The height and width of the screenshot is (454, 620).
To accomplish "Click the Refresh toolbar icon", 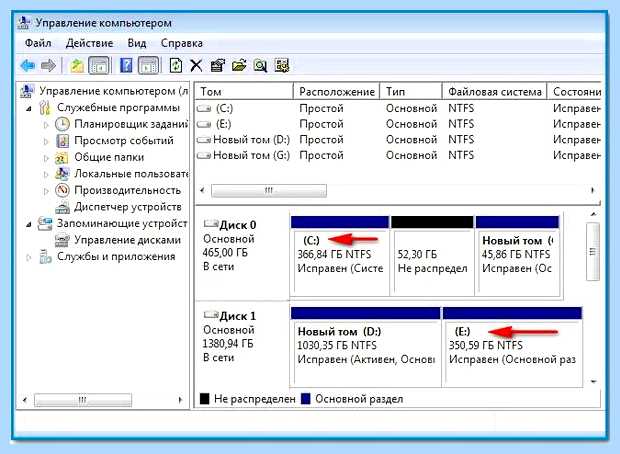I will (176, 65).
